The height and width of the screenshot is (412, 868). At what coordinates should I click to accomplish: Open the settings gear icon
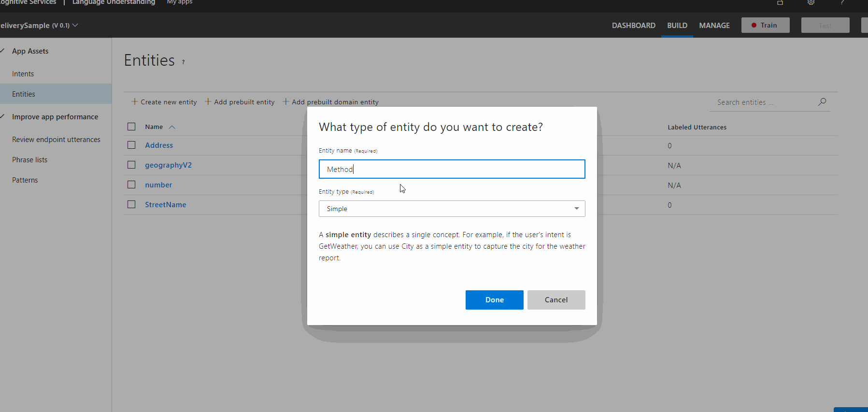click(811, 2)
